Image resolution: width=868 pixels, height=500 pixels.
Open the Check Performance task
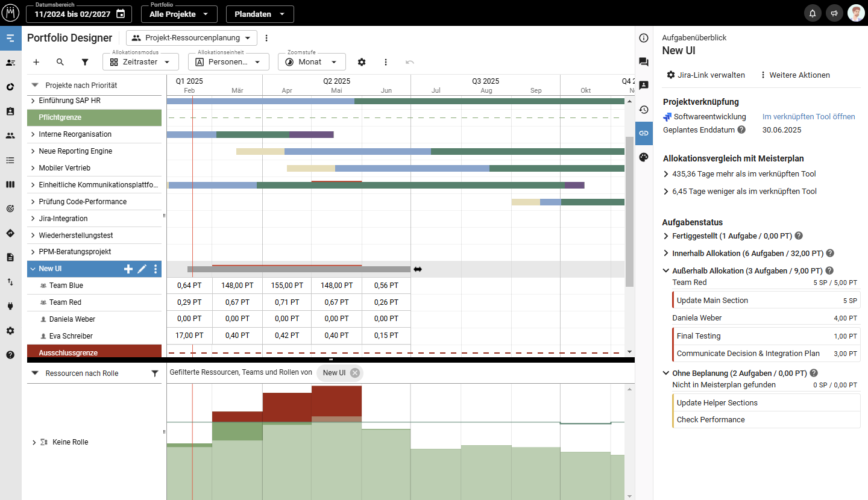tap(767, 420)
